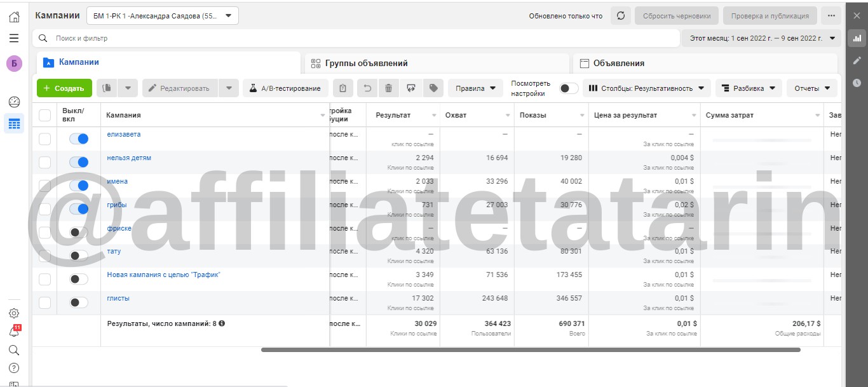Open the 'нельзя детям' campaign link

[129, 158]
